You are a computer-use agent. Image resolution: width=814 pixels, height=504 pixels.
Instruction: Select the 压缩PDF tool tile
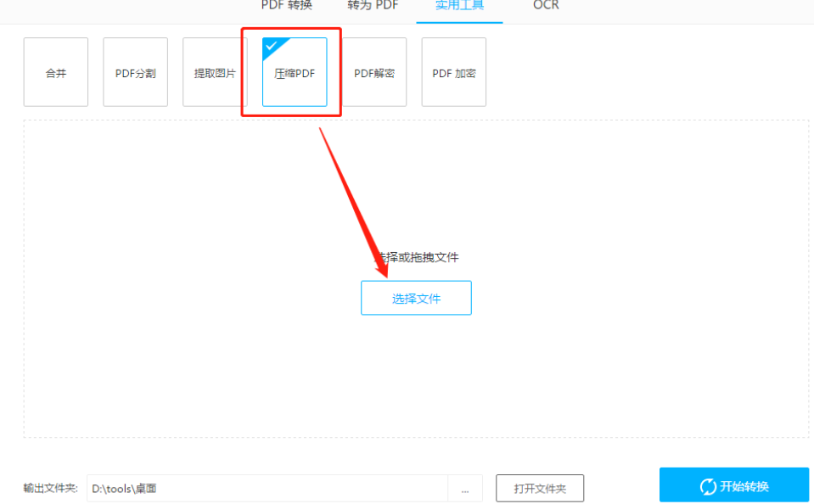[295, 72]
